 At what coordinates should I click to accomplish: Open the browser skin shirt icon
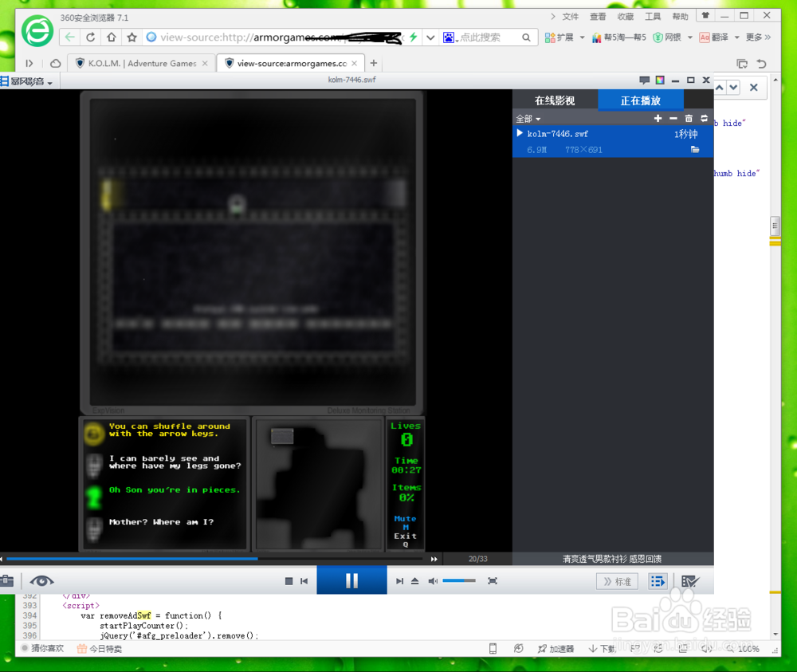pyautogui.click(x=705, y=16)
